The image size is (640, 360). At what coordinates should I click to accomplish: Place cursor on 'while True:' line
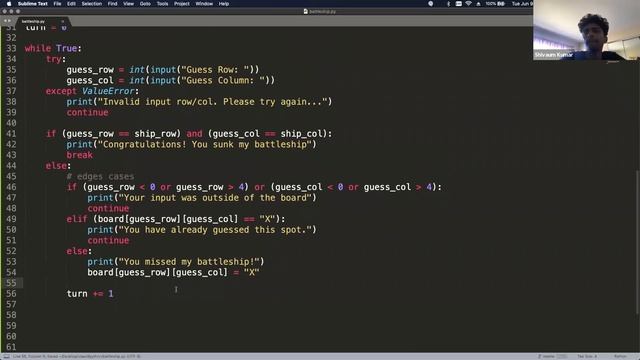pos(53,48)
